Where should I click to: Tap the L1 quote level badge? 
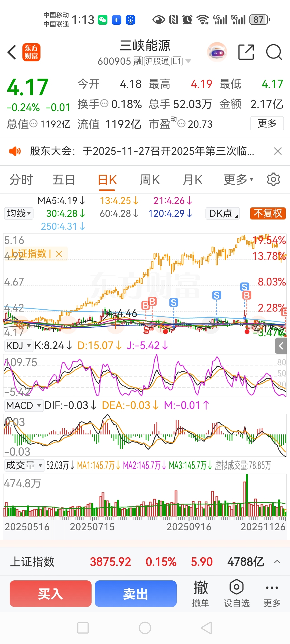tap(177, 61)
